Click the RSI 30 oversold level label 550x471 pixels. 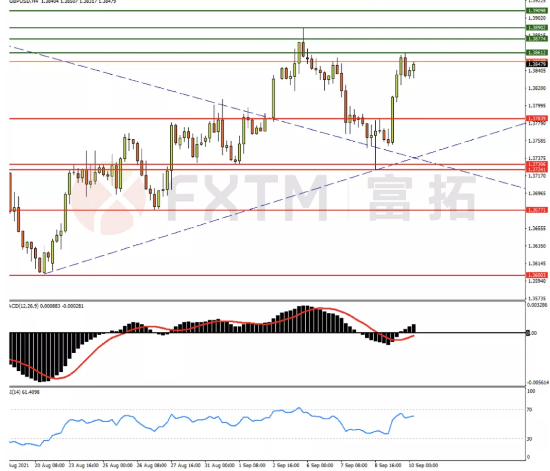pos(529,439)
